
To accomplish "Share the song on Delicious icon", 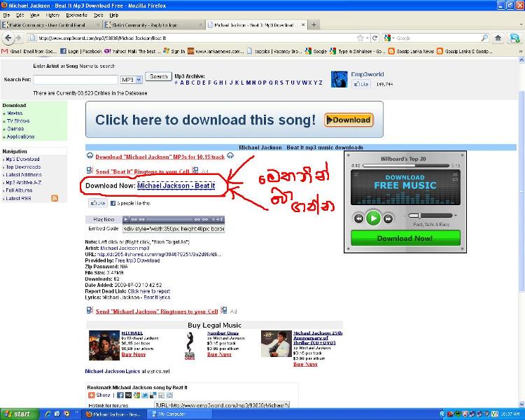I will click(x=153, y=395).
